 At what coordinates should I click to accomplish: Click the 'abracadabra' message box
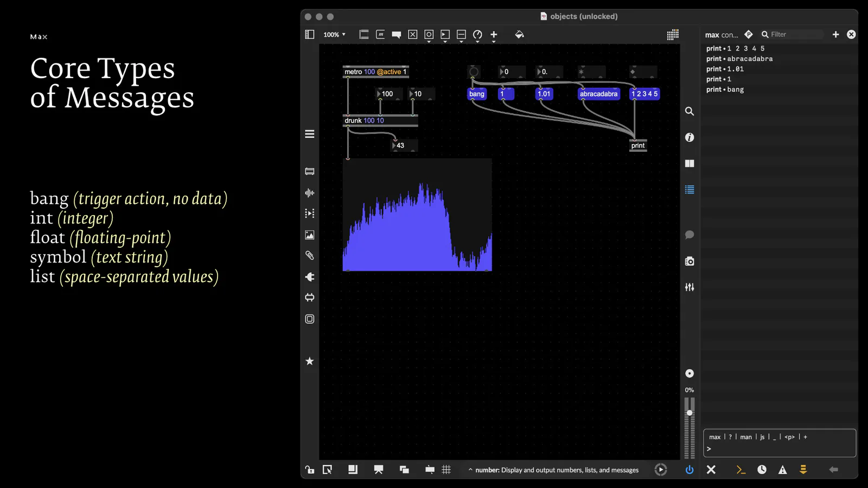click(598, 94)
